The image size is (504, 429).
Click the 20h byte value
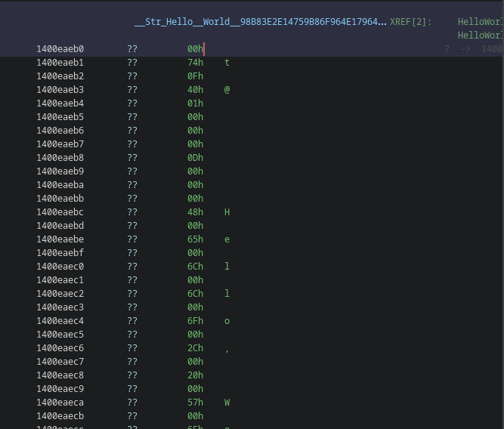tap(196, 375)
